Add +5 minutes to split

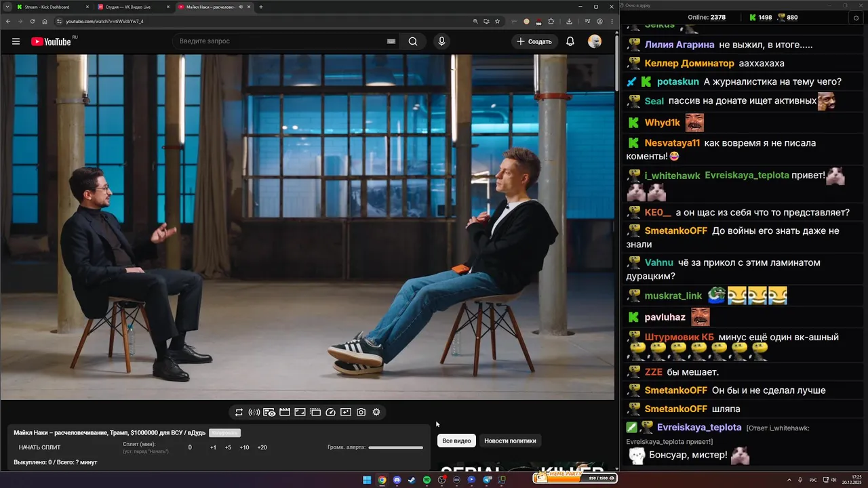[x=228, y=447]
